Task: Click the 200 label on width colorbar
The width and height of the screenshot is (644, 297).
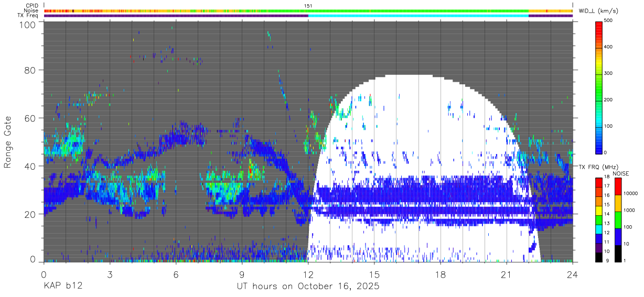Action: (608, 100)
